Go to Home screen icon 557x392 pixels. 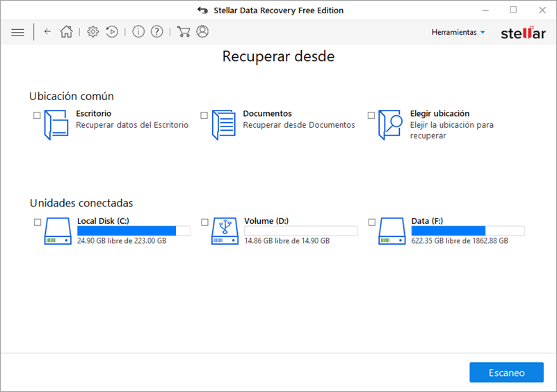(67, 31)
